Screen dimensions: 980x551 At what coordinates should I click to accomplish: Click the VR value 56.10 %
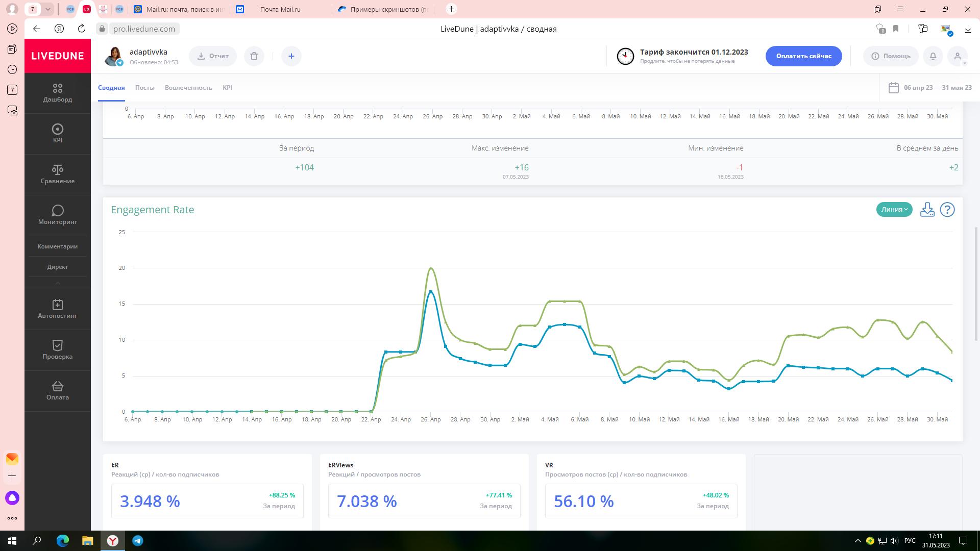(x=584, y=501)
